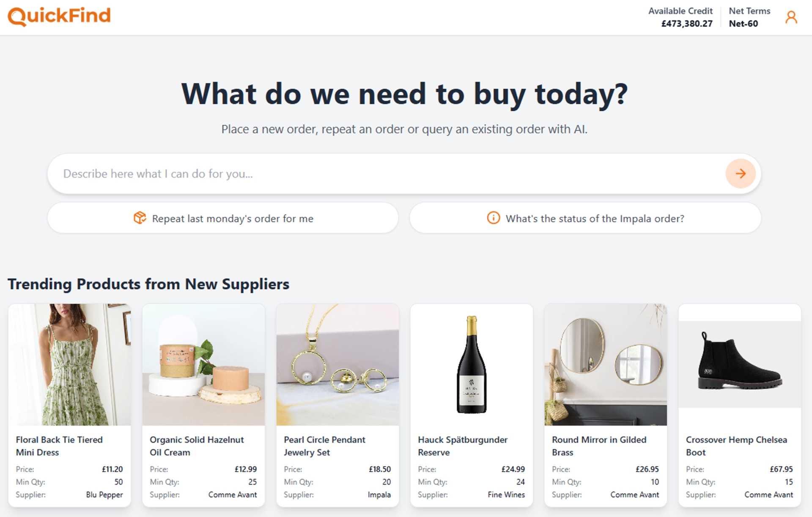Image resolution: width=812 pixels, height=517 pixels.
Task: Select the Floral Back Tie Tiered Mini Dress image
Action: pos(69,364)
